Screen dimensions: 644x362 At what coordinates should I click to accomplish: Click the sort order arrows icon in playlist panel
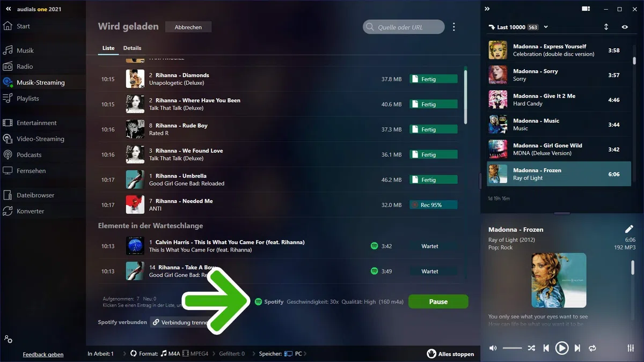click(x=606, y=27)
